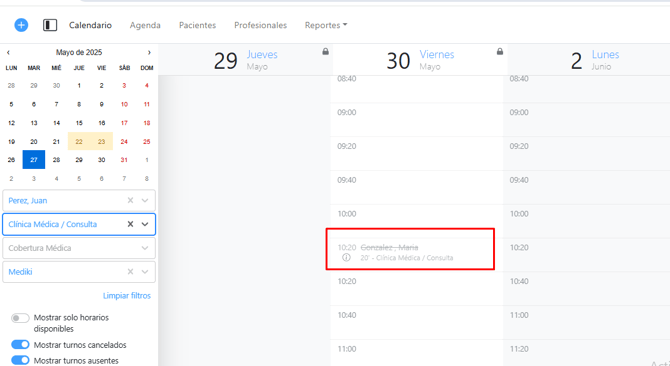Turn off Mostrar turnos ausentes switch
670x366 pixels.
point(20,360)
